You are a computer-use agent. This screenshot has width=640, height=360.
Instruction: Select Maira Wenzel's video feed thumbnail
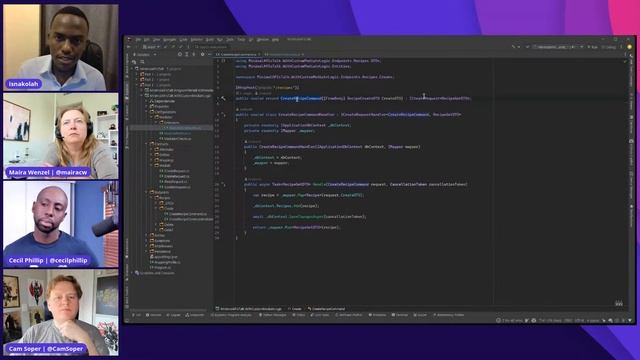coord(61,136)
